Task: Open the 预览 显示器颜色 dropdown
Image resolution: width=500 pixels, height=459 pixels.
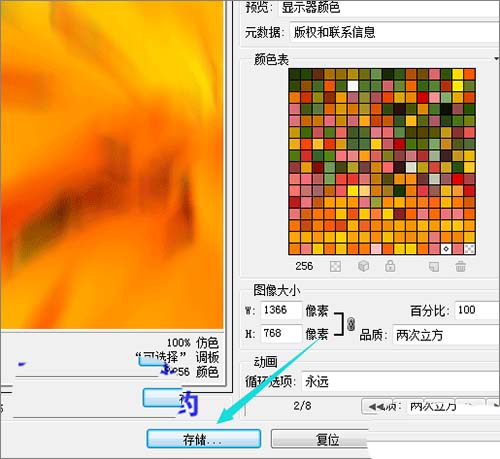Action: click(389, 7)
